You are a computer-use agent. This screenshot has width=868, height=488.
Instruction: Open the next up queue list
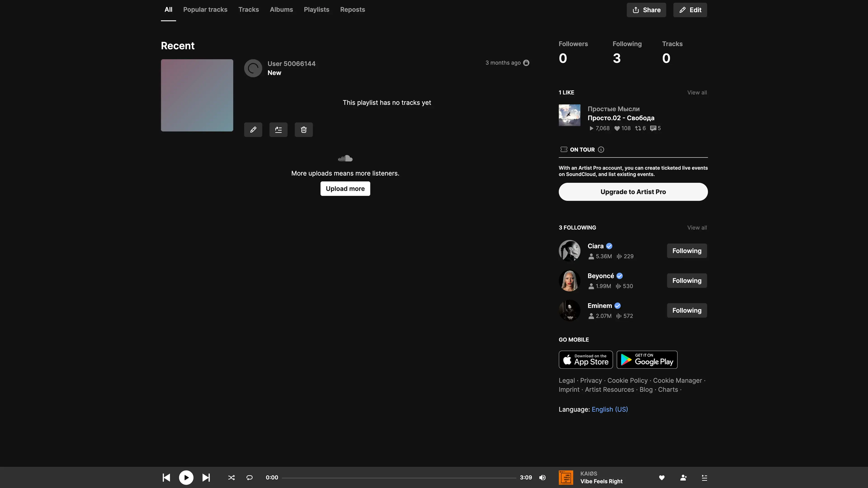pyautogui.click(x=704, y=478)
